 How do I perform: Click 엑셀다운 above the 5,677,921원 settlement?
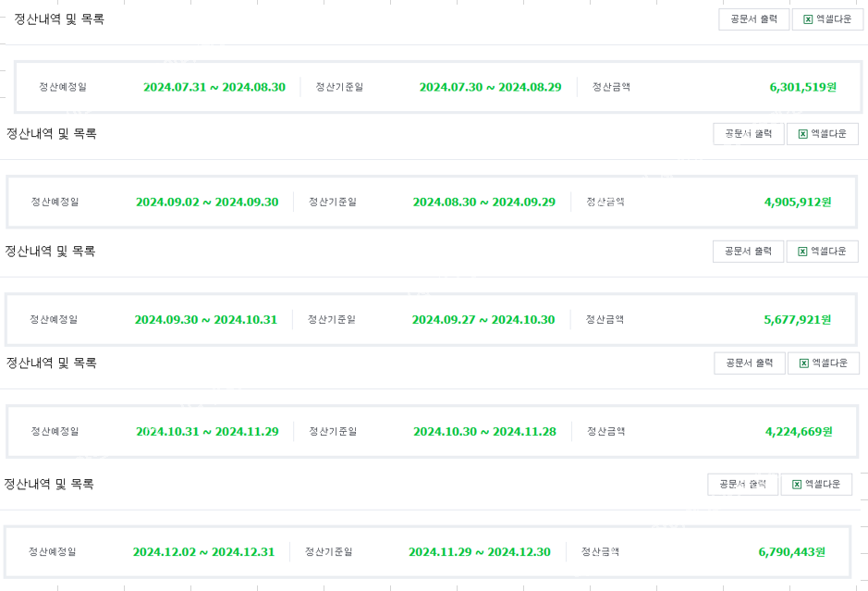click(x=822, y=252)
